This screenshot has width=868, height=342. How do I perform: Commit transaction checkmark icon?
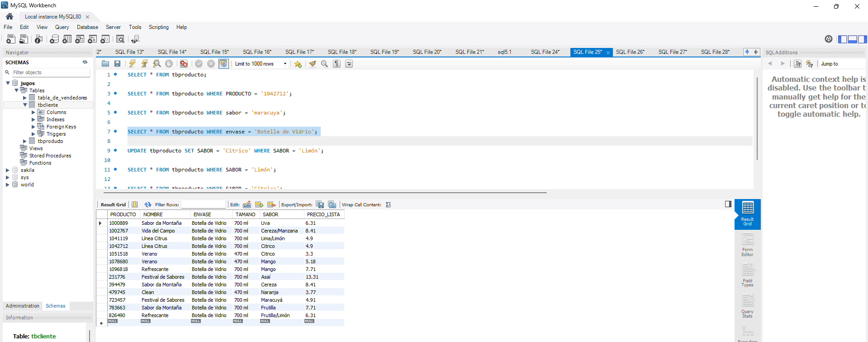199,64
